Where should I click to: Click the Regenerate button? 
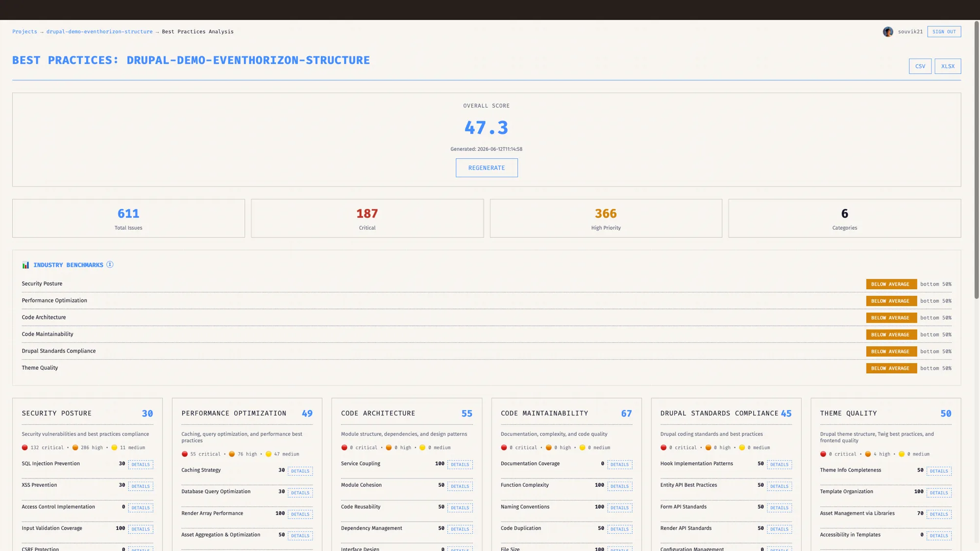tap(487, 168)
